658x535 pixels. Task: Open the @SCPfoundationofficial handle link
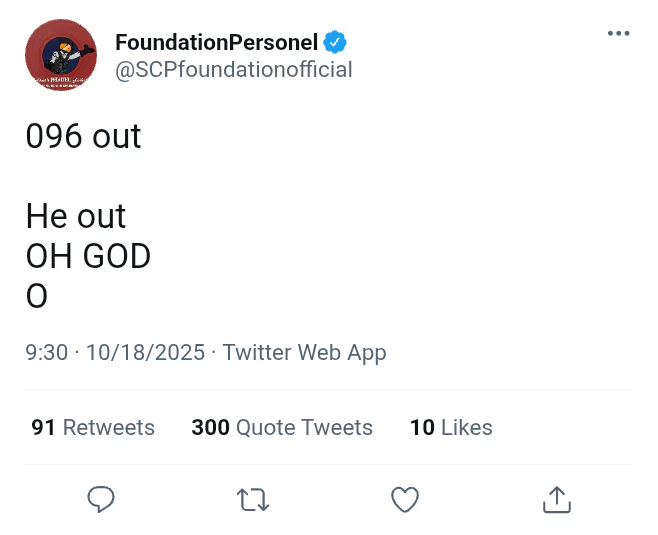234,69
